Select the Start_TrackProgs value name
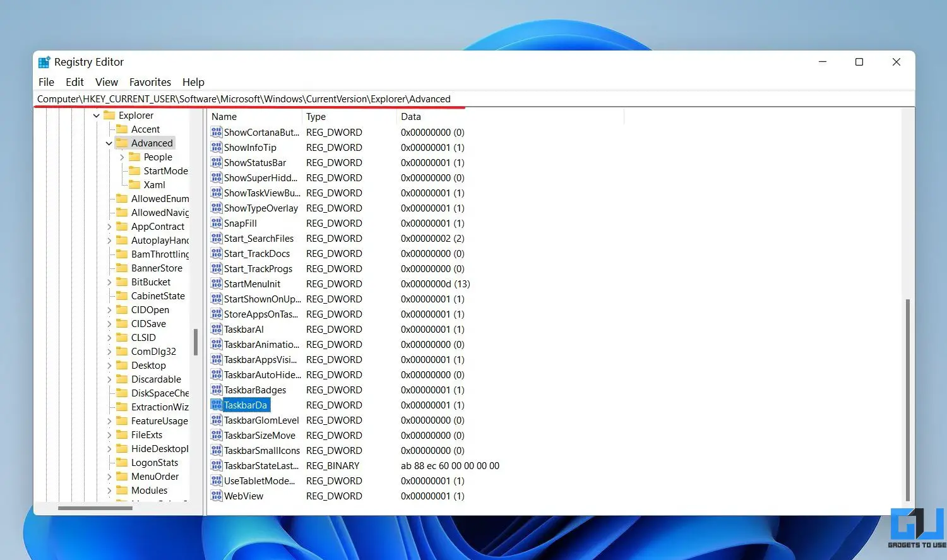The image size is (947, 560). pyautogui.click(x=258, y=268)
